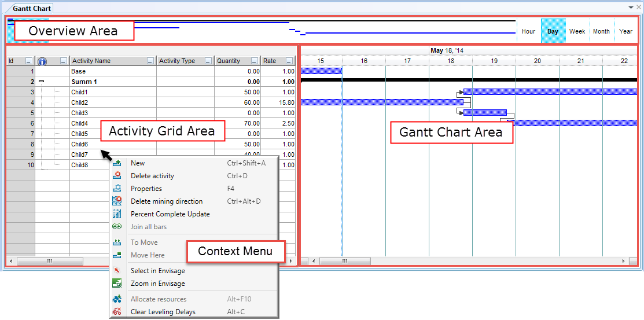Switch timescale to Day
644x320 pixels.
point(553,31)
